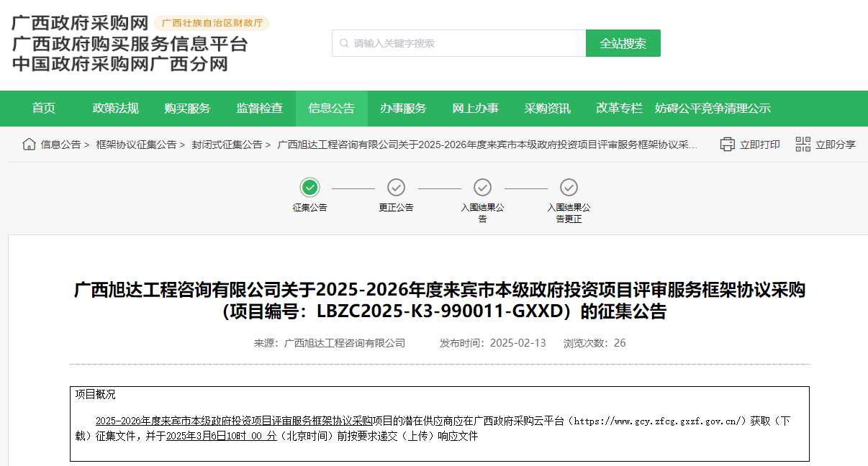The width and height of the screenshot is (868, 466).
Task: Open the 首页 navigation menu item
Action: pos(43,108)
